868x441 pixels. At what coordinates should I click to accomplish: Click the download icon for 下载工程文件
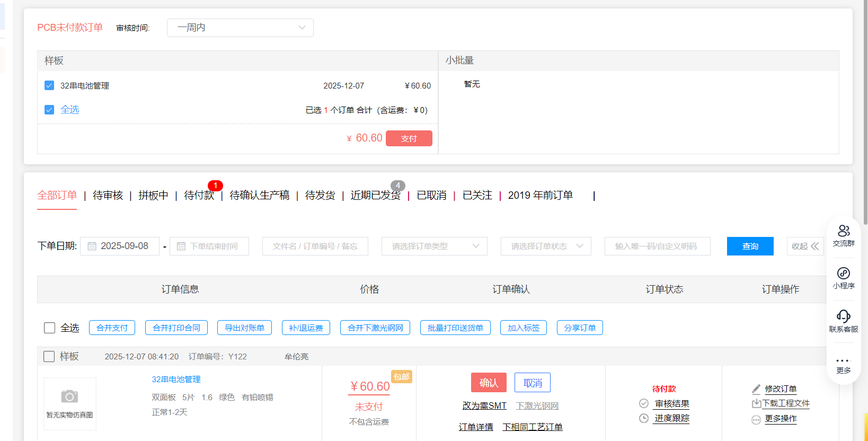pyautogui.click(x=756, y=404)
